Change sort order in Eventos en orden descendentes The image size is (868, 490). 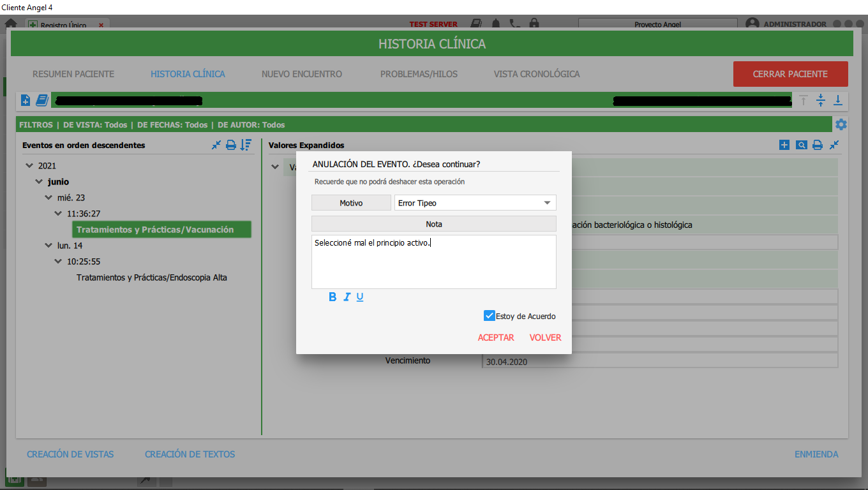tap(246, 145)
